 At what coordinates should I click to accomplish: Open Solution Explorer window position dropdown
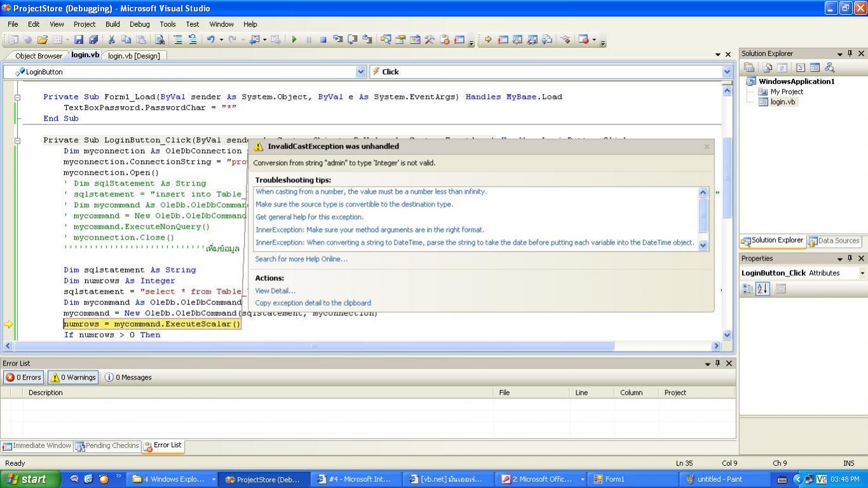839,53
